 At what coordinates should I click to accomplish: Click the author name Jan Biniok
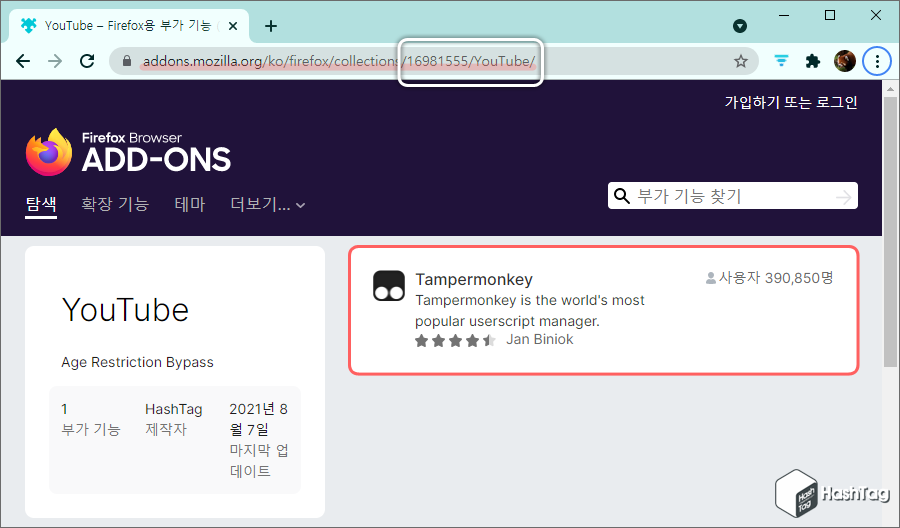[x=540, y=339]
